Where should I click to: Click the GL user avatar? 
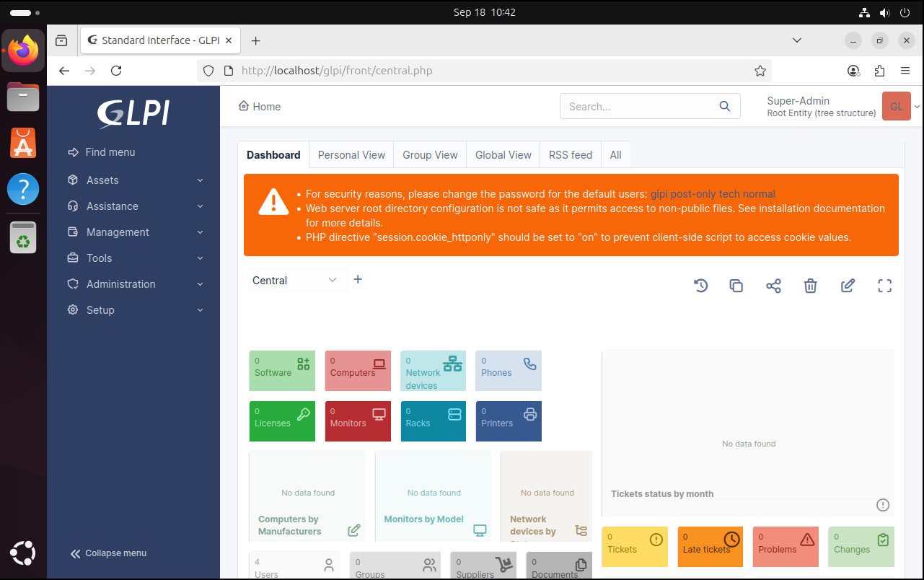click(896, 106)
